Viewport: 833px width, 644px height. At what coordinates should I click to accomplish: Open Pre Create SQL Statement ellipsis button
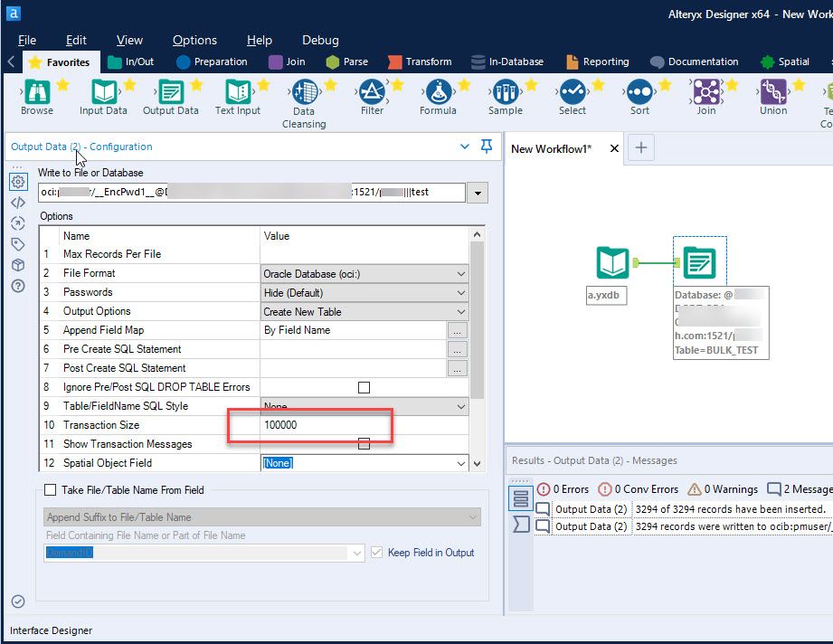tap(458, 350)
